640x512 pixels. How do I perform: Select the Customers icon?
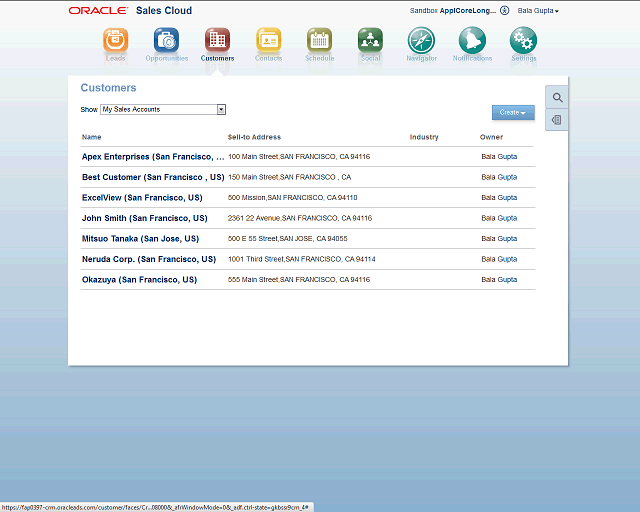click(218, 40)
